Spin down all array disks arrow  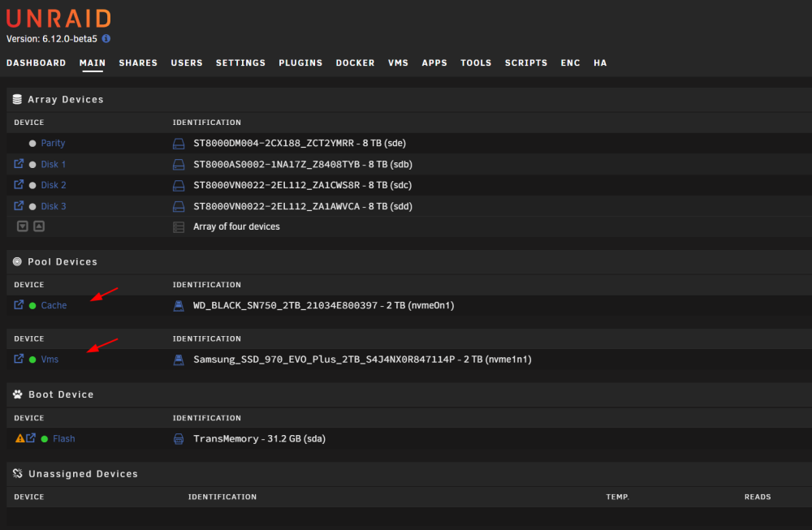(22, 226)
